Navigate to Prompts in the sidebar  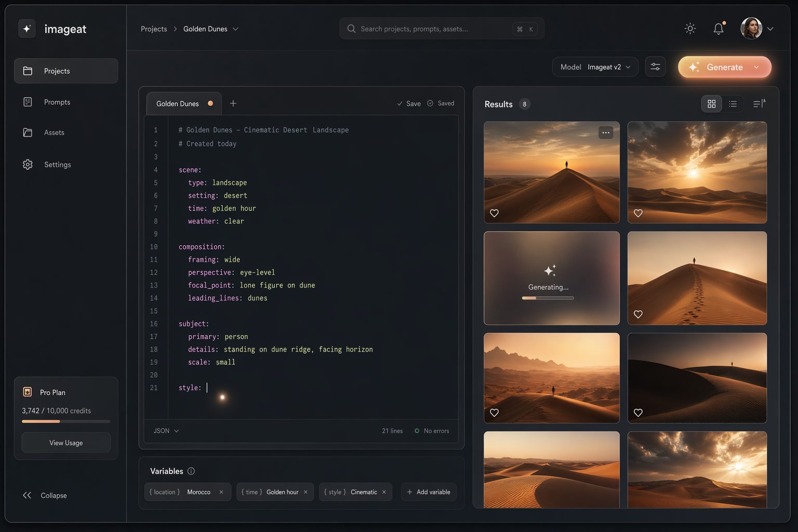pyautogui.click(x=57, y=102)
